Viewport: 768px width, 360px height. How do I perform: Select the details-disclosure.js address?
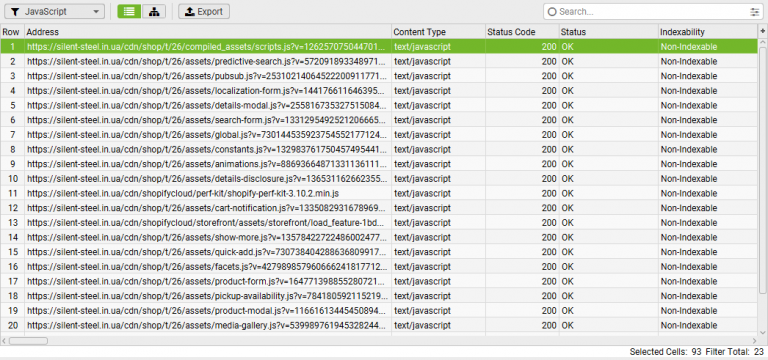[x=208, y=179]
